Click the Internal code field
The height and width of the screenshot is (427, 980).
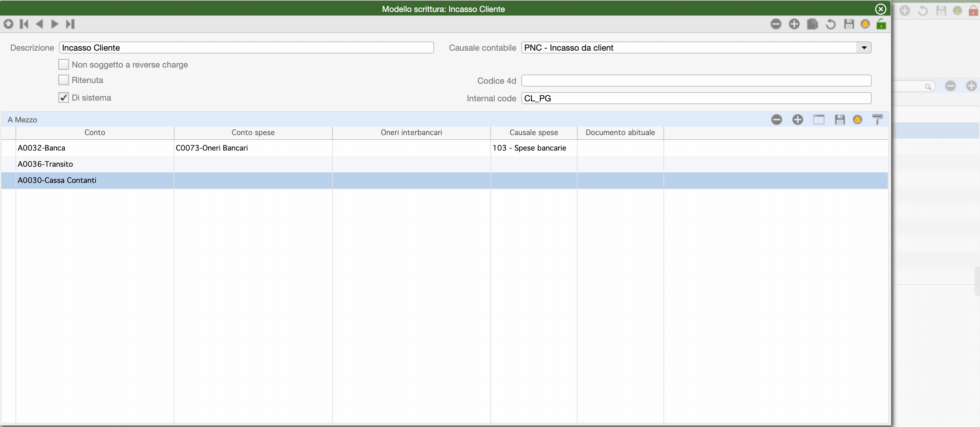696,98
